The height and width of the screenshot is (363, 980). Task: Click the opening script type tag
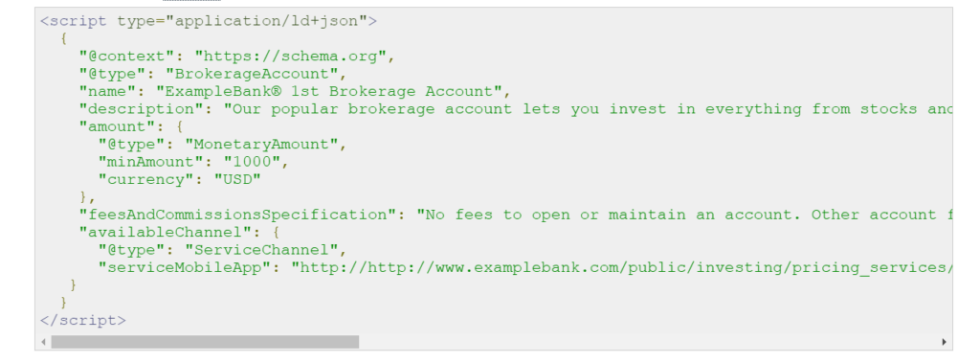[209, 21]
